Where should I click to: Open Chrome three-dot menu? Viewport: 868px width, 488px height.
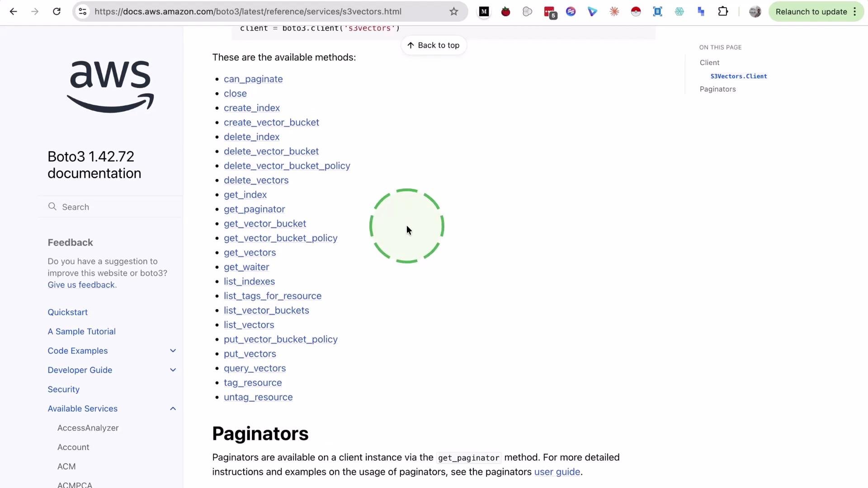point(855,12)
